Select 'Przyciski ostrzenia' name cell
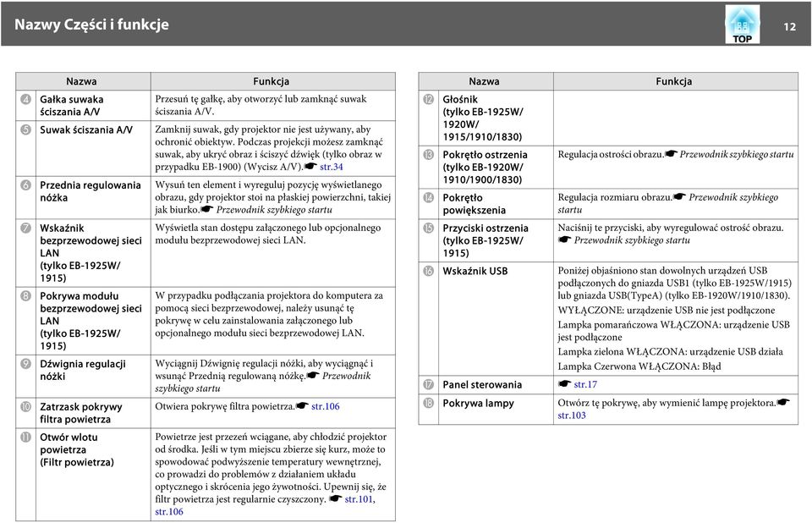Image resolution: width=812 pixels, height=523 pixels. pos(496,240)
